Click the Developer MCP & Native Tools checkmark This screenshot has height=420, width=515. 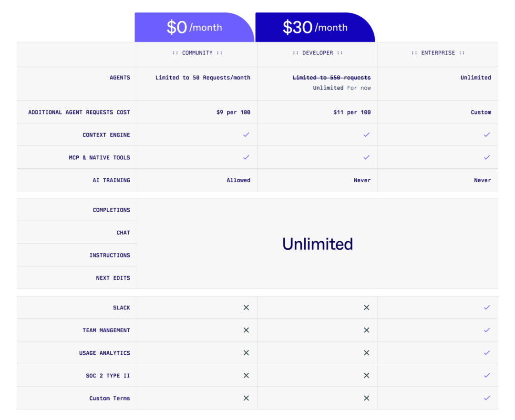(x=366, y=157)
